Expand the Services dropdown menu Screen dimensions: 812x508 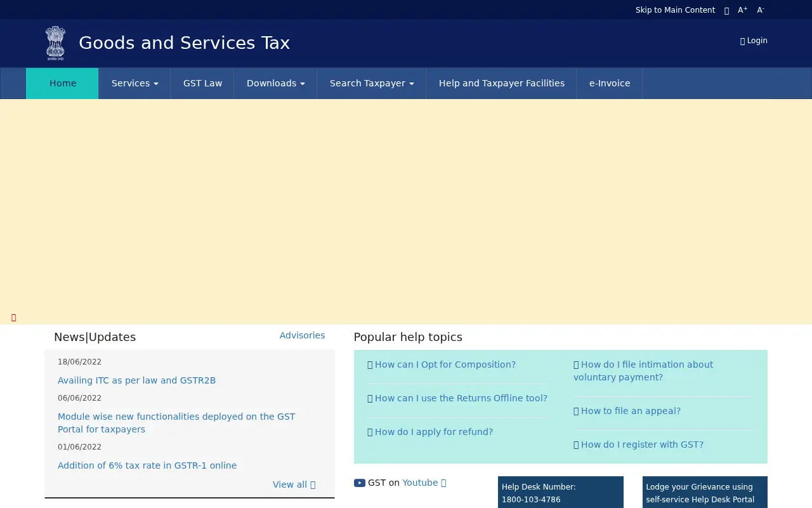[134, 83]
